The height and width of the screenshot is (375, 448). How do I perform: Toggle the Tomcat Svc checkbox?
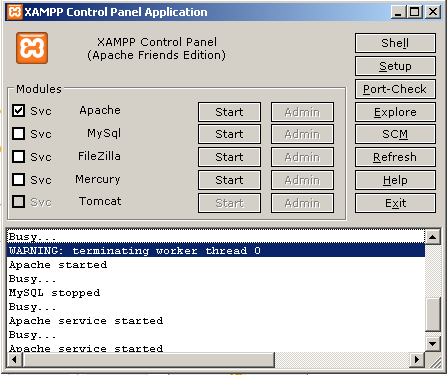pos(18,201)
